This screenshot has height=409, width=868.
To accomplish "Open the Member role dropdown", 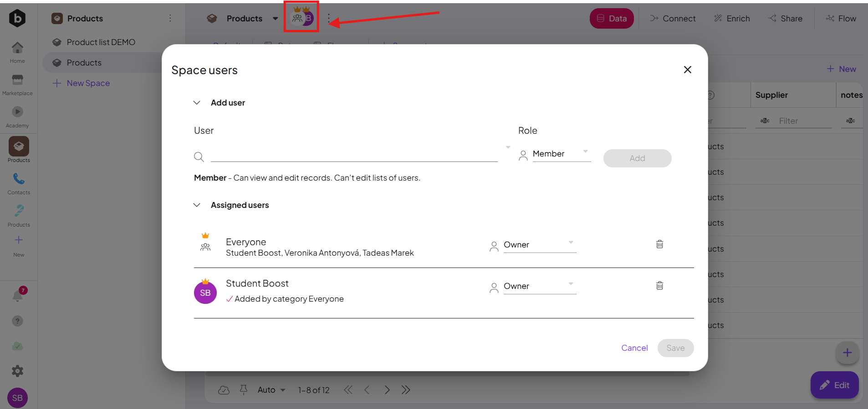I will coord(561,154).
